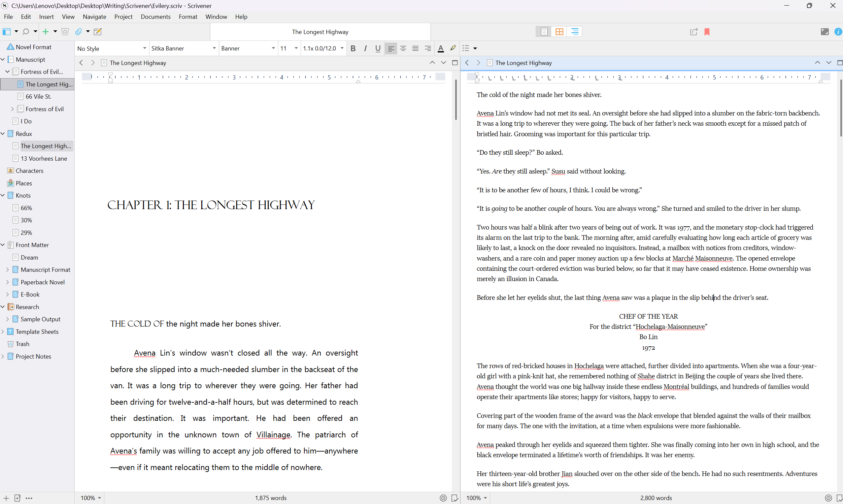Toggle underline formatting
The height and width of the screenshot is (504, 843).
point(378,48)
